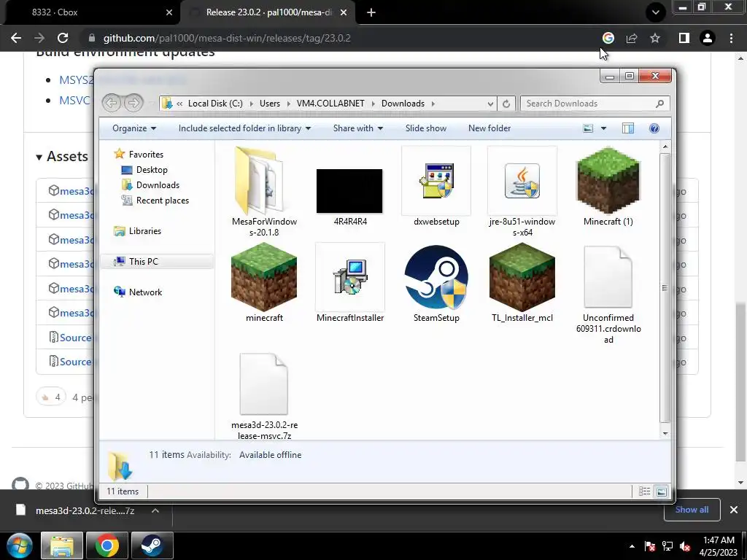Open the Organize menu

click(134, 128)
